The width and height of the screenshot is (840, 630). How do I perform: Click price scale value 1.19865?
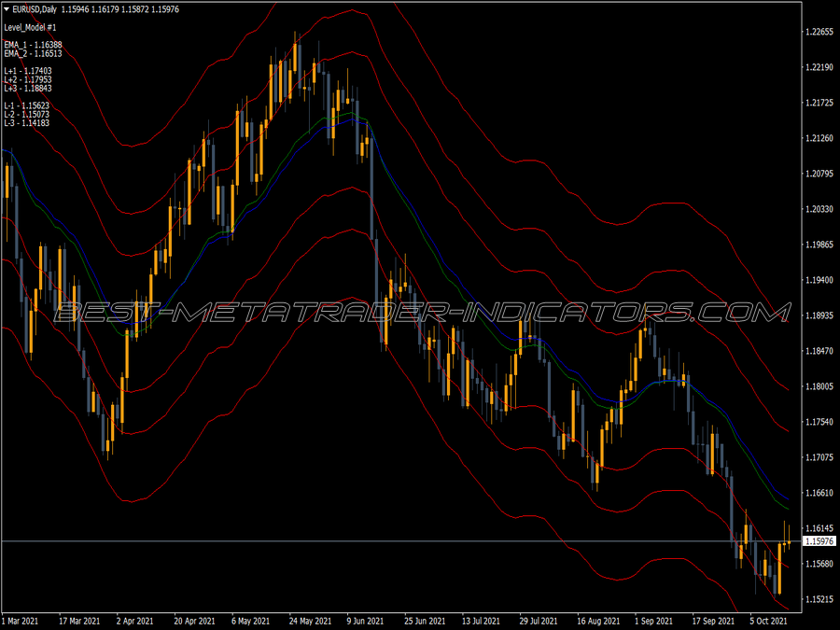(819, 245)
